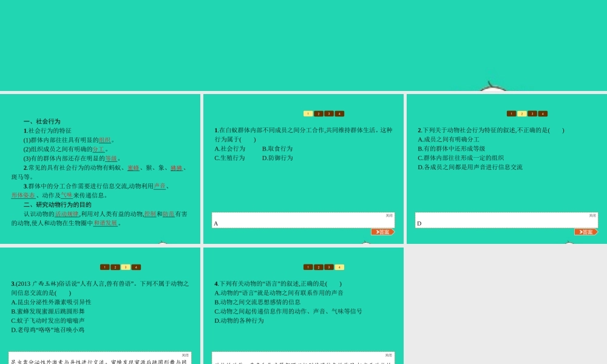The height and width of the screenshot is (364, 607).
Task: Select tab 1 on the question 2 slide
Action: (x=511, y=113)
